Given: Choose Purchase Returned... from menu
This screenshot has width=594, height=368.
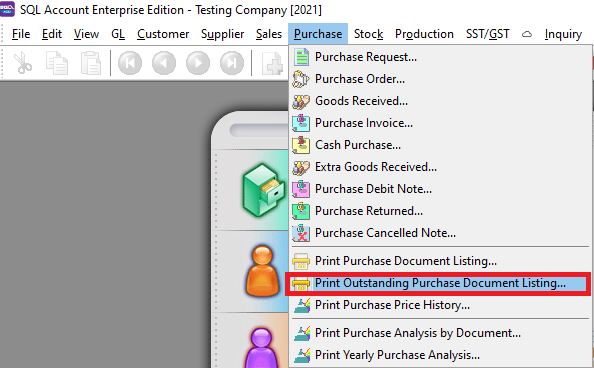Looking at the screenshot, I should tap(439, 211).
